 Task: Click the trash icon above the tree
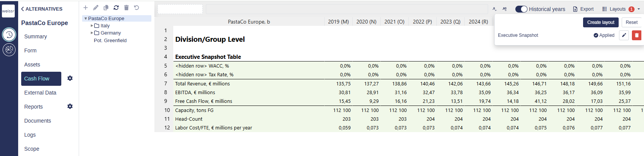tap(126, 8)
